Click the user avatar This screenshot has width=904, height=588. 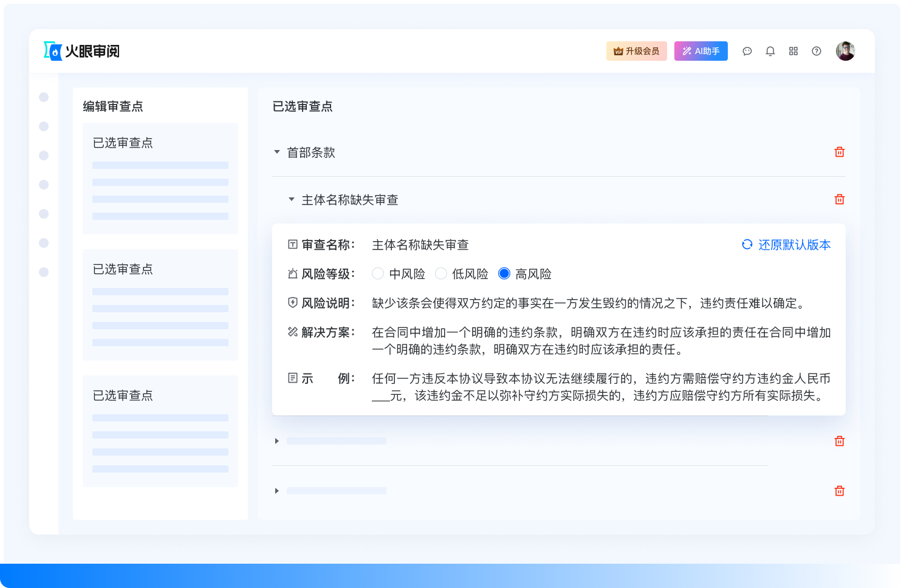point(845,51)
